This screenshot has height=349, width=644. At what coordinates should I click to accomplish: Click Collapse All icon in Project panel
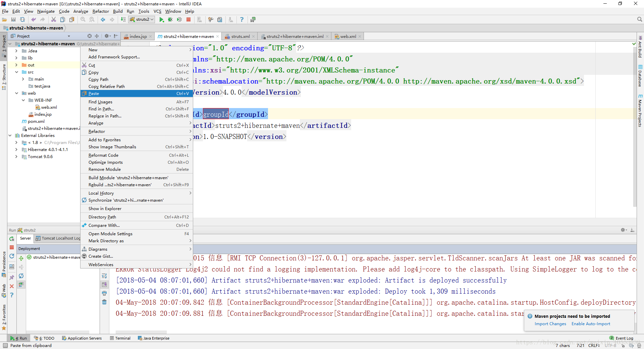97,36
